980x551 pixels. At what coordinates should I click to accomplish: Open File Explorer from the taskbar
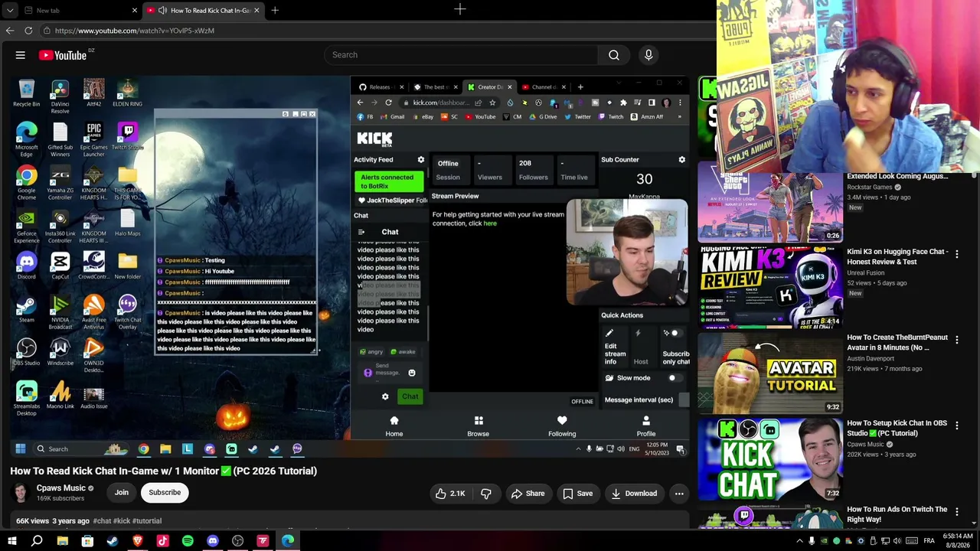(62, 541)
